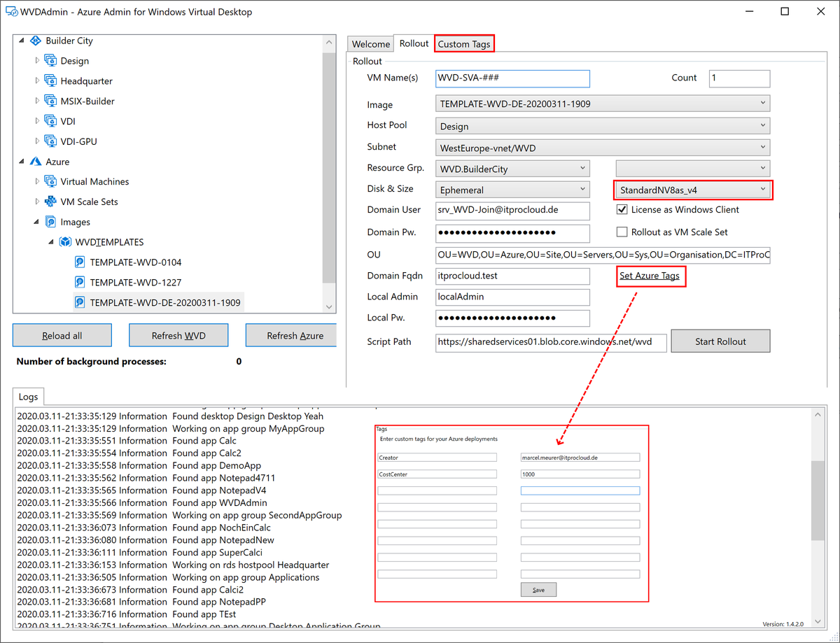Collapse the WVDTEMPLATES tree node
Viewport: 840px width, 643px height.
52,242
